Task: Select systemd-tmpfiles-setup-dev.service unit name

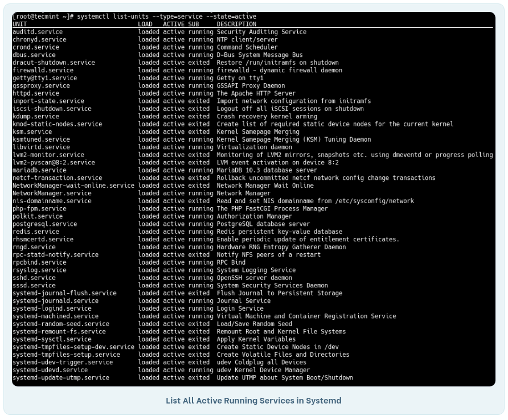Action: 73,347
